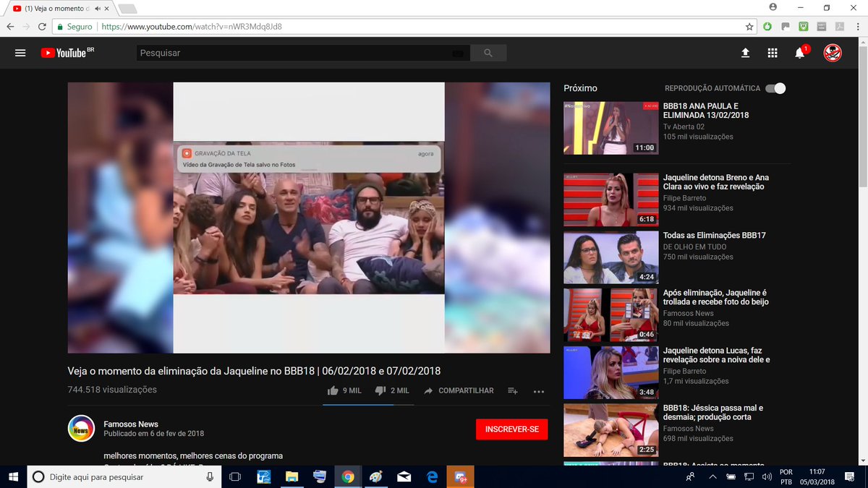Click the 2:25 duration thumbnail

click(611, 430)
